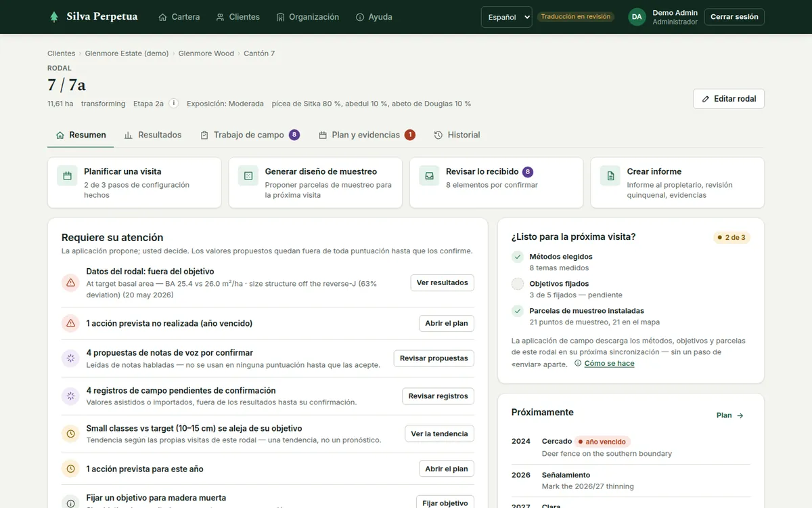Screen dimensions: 812x508
Task: Click the Organización building icon
Action: tap(281, 17)
